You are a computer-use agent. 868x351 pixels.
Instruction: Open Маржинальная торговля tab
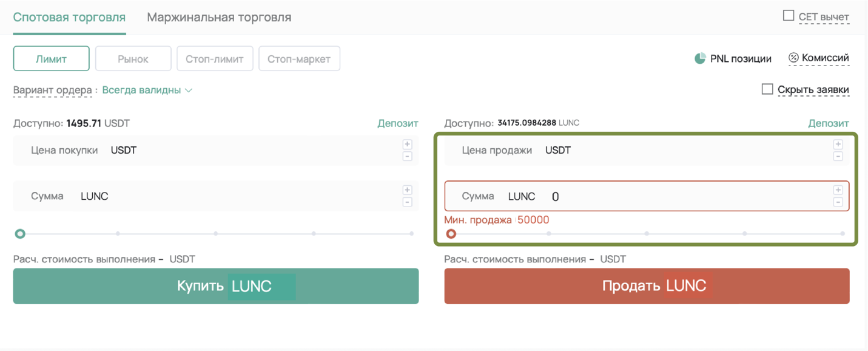[x=219, y=17]
